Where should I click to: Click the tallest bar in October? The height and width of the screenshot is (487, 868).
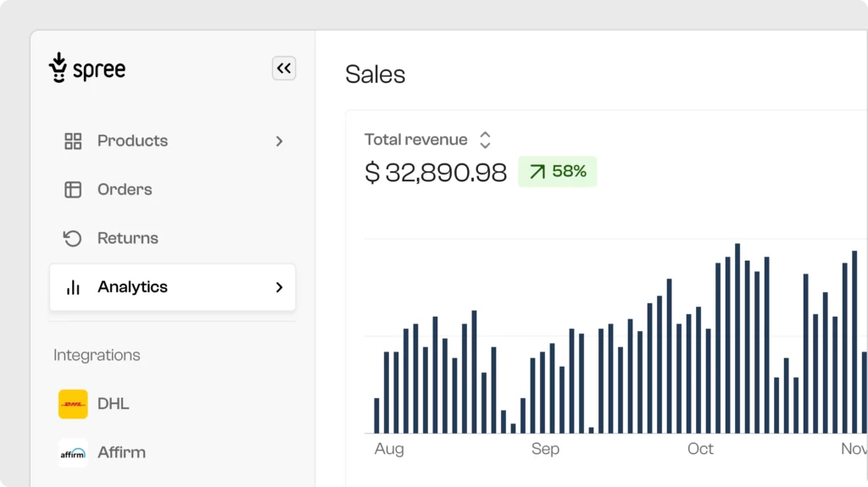(737, 339)
